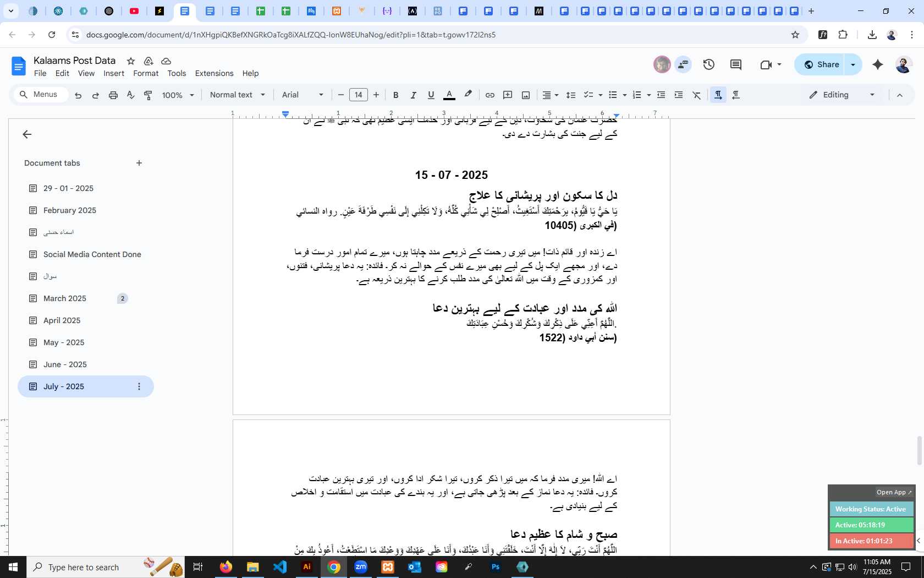This screenshot has height=578, width=924.
Task: Open the Format menu
Action: click(x=146, y=73)
